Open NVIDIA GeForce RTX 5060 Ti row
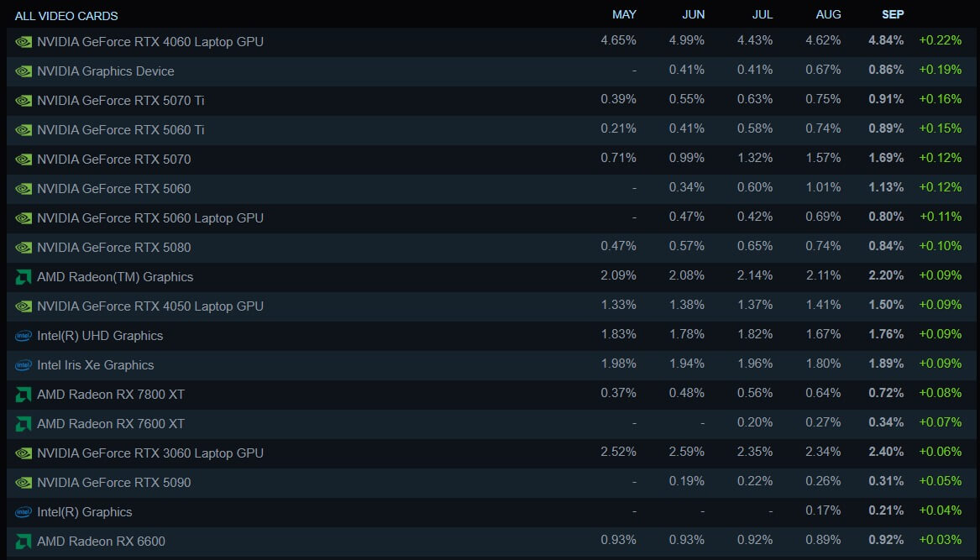Image resolution: width=980 pixels, height=560 pixels. [120, 130]
